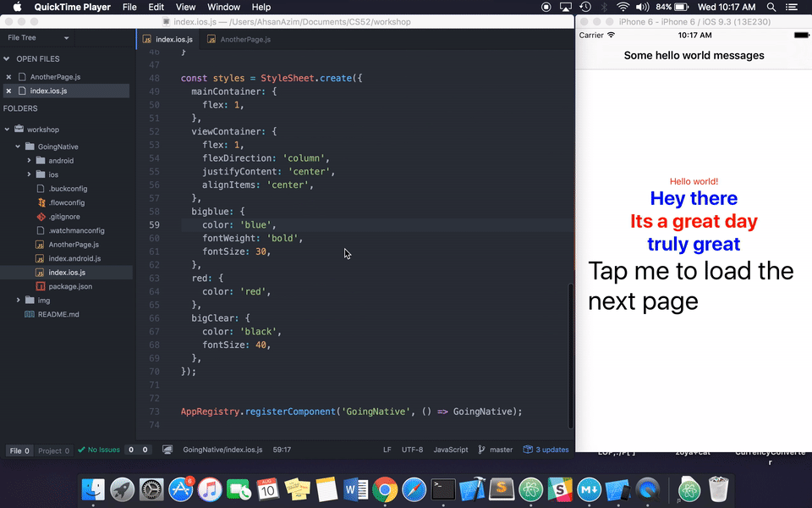812x508 pixels.
Task: Open the iOS Simulator dock icon
Action: (x=617, y=489)
